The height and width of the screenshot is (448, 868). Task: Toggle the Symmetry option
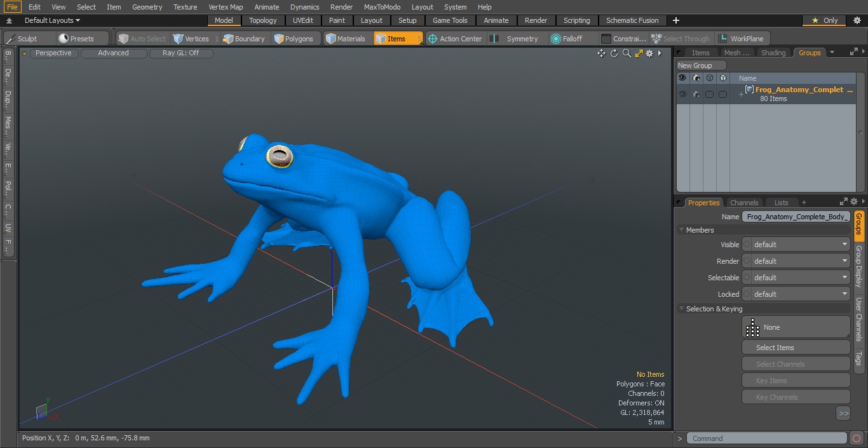pos(516,39)
